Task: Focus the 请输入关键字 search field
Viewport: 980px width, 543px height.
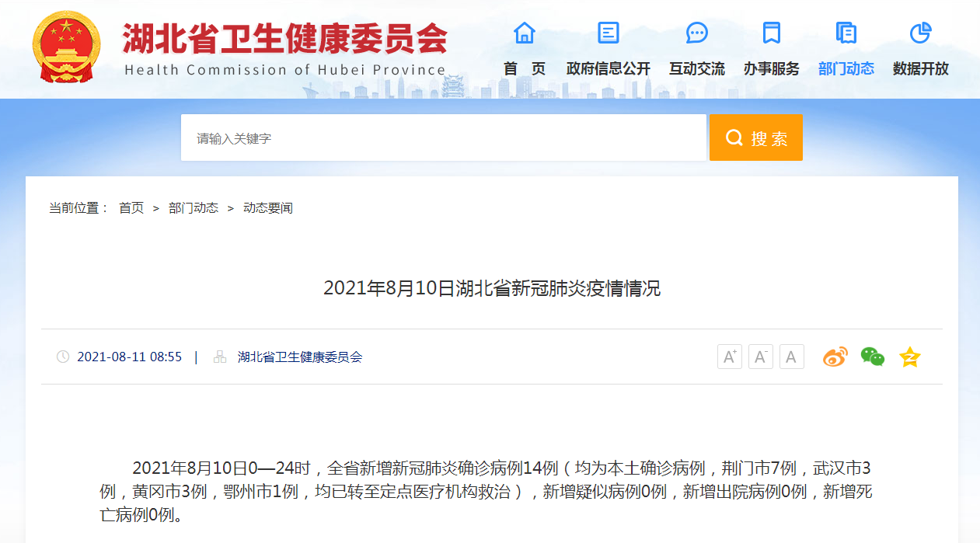Action: coord(443,138)
